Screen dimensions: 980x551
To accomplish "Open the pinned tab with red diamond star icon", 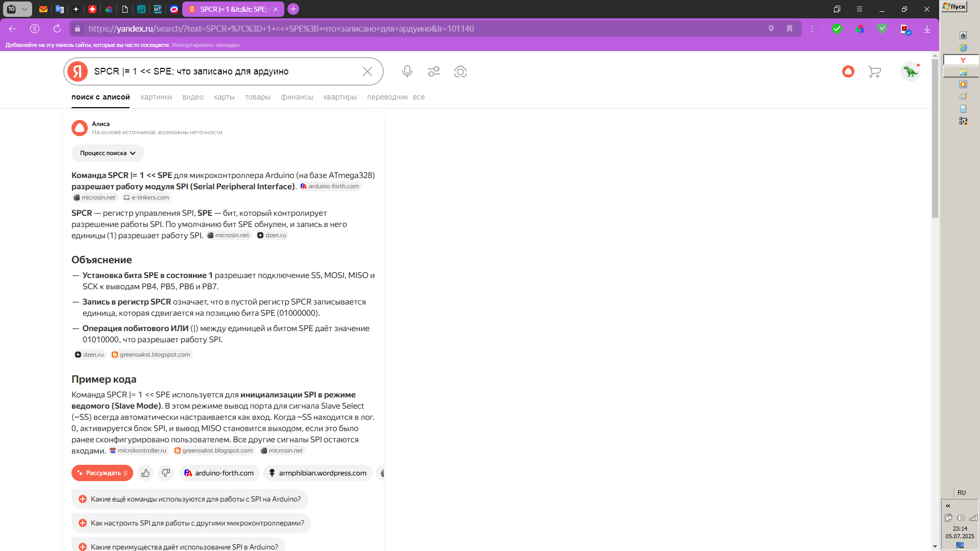I will pos(92,9).
